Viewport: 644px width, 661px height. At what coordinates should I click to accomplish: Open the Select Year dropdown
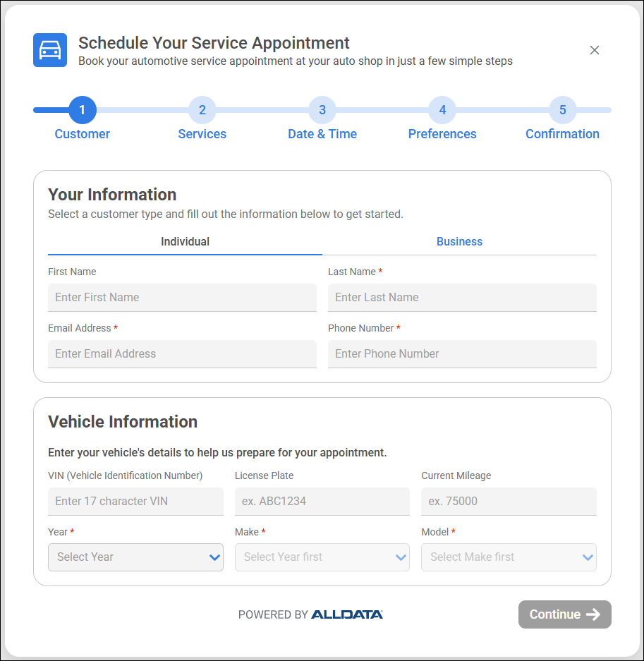[135, 557]
